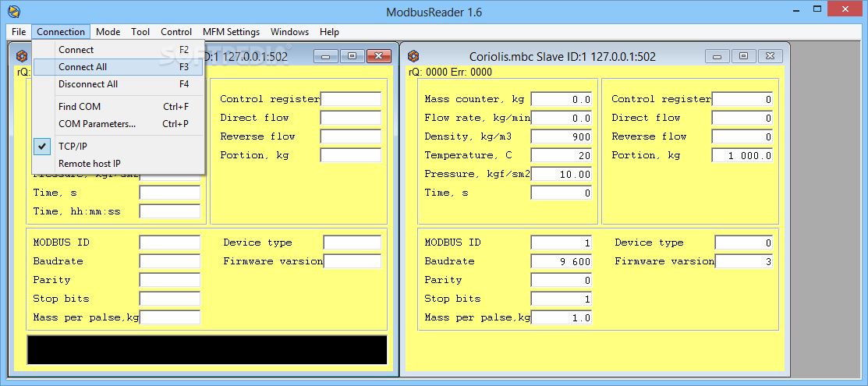Click Flow rate, kg/min field in right window

[x=562, y=118]
